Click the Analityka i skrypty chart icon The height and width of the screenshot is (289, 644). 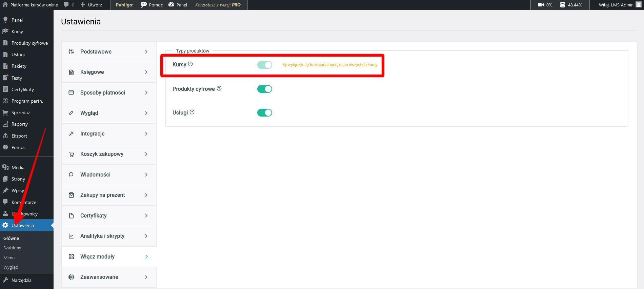[71, 236]
